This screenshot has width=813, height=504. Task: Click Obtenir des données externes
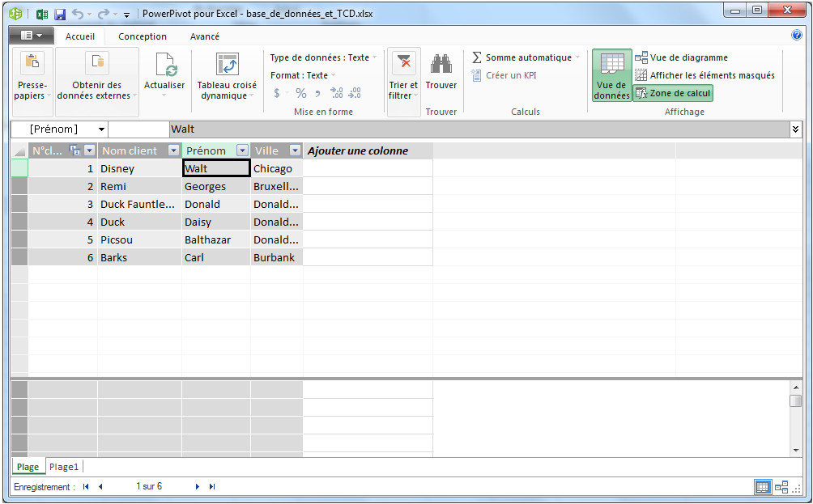pyautogui.click(x=97, y=82)
